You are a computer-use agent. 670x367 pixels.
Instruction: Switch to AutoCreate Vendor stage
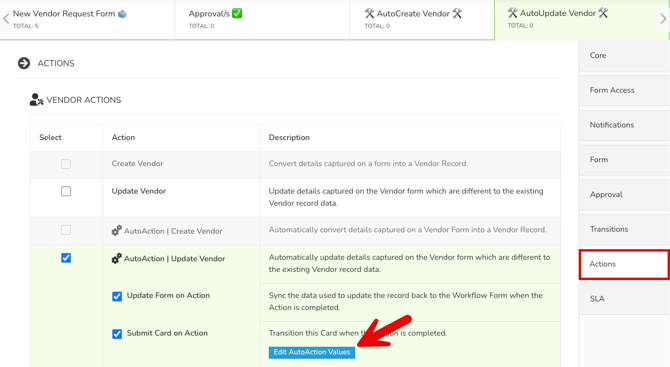point(422,20)
